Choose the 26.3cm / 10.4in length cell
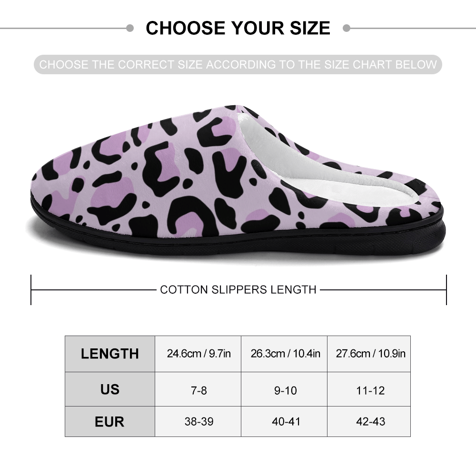 [x=285, y=354]
